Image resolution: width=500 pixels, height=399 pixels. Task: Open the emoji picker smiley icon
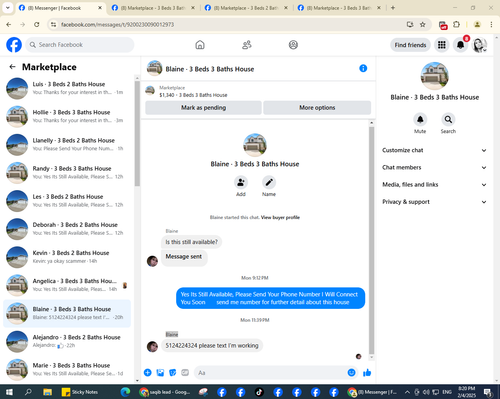351,372
